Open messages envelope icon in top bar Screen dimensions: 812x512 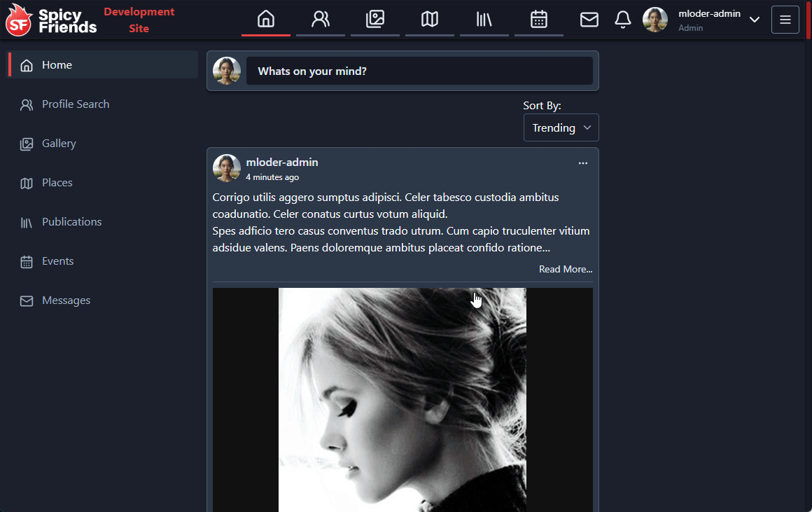[589, 20]
